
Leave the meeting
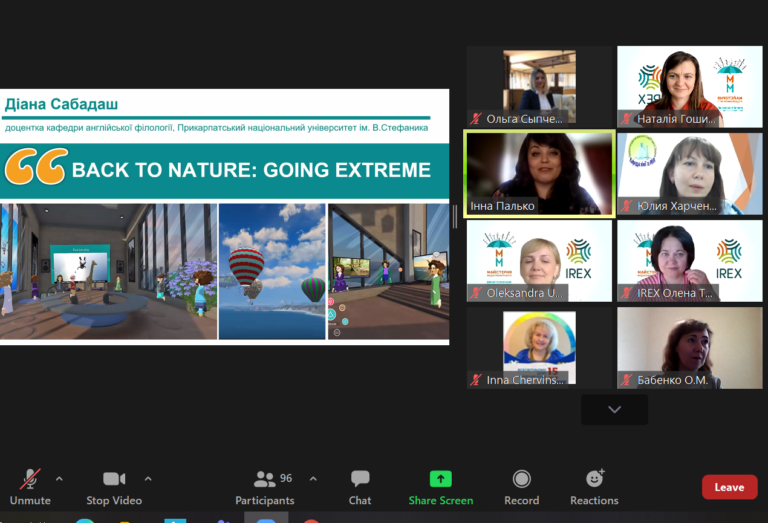729,487
